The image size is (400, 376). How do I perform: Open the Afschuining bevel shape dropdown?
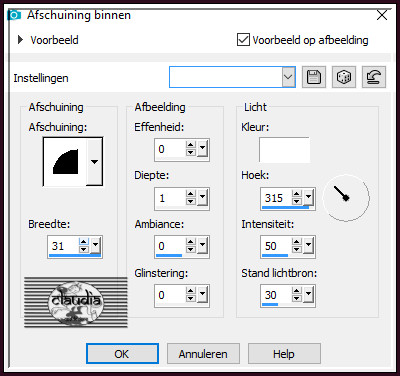coord(95,162)
